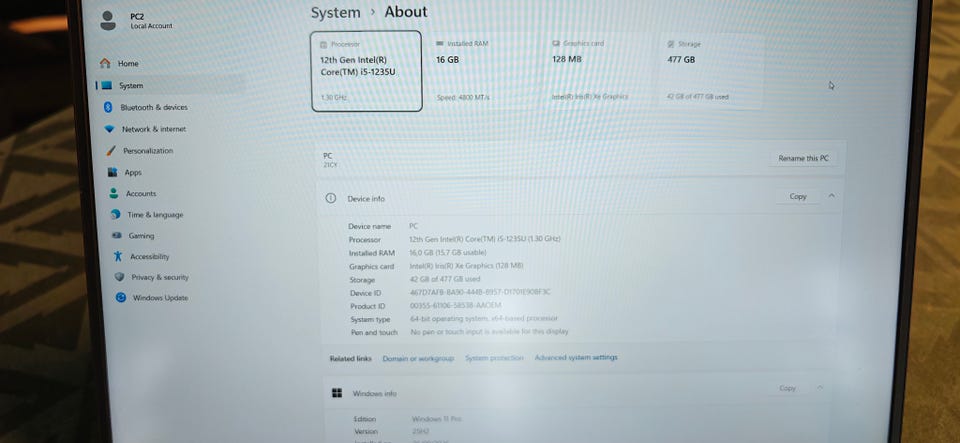Viewport: 960px width, 443px height.
Task: Click Rename this PC button
Action: (803, 158)
